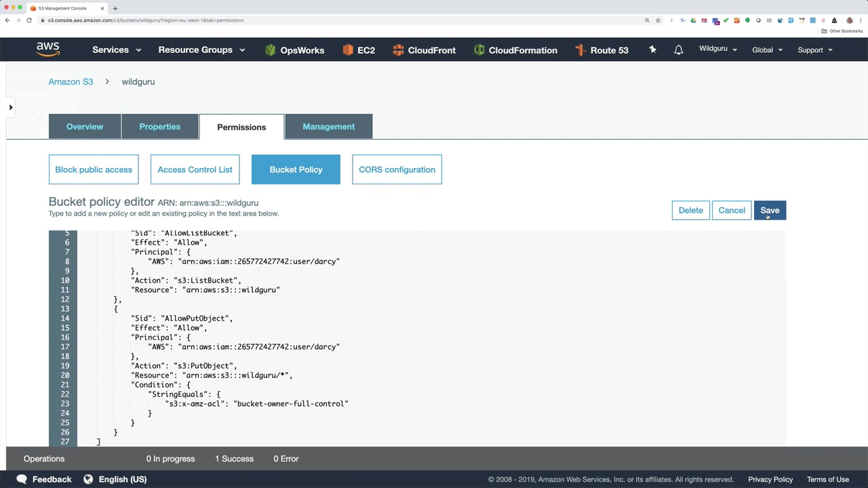Click the site lock icon in address bar
The image size is (868, 488).
click(43, 20)
